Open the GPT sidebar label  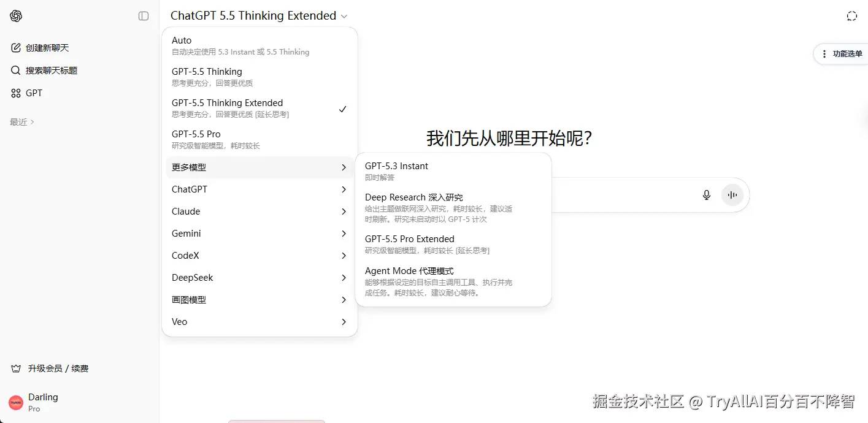pos(34,93)
